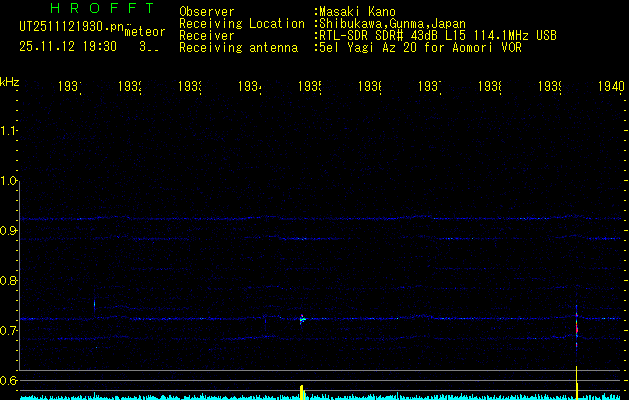Select the UT2511121930 filename label

(70, 27)
